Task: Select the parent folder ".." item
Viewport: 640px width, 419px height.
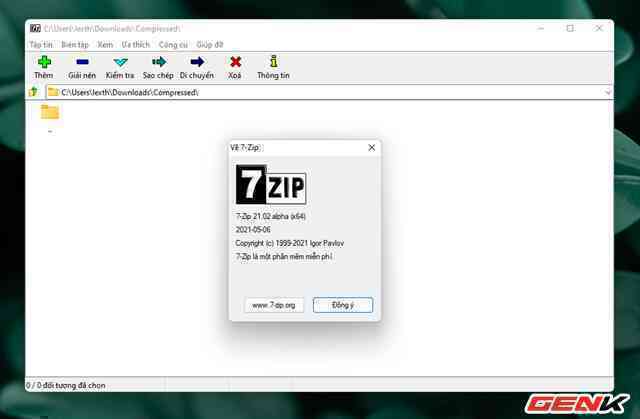Action: 50,118
